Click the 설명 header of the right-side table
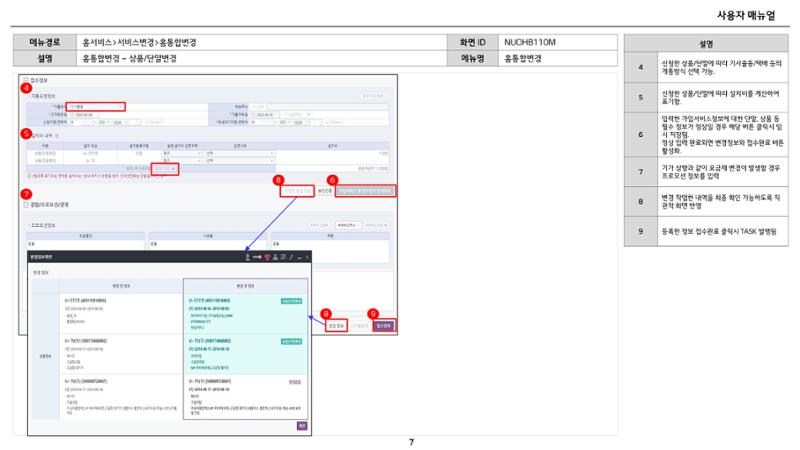Viewport: 800px width, 450px height. [x=706, y=44]
